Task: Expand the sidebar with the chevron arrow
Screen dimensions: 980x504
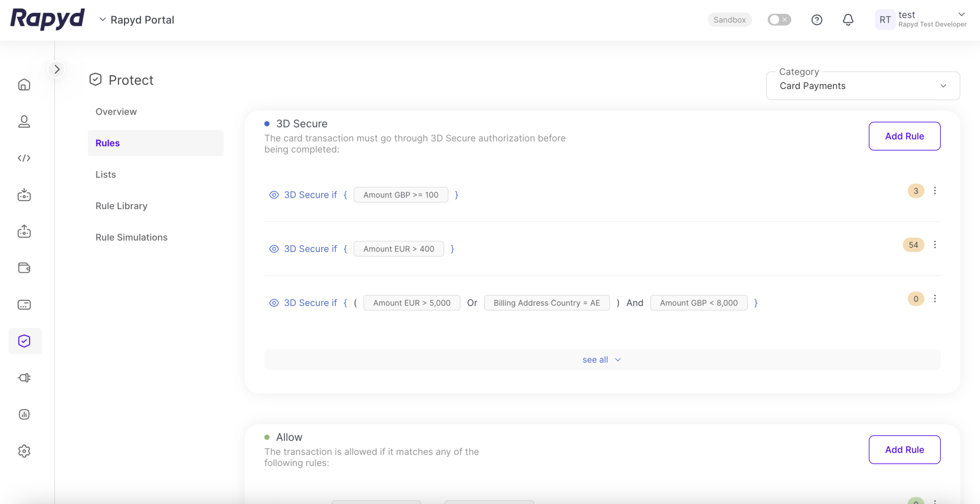Action: [57, 69]
